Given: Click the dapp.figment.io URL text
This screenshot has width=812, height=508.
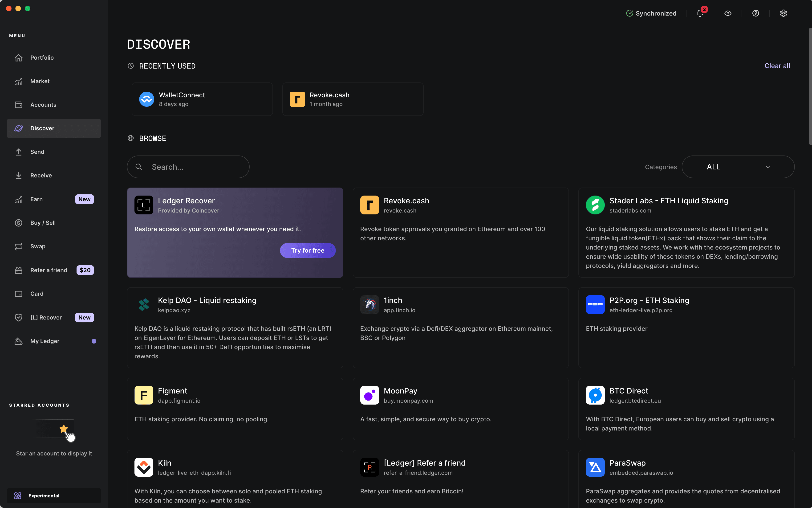Looking at the screenshot, I should 179,401.
